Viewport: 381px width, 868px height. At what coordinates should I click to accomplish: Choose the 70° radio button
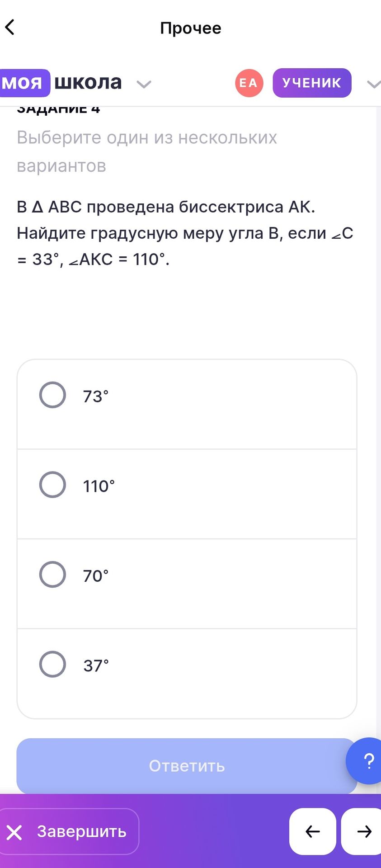point(53,575)
